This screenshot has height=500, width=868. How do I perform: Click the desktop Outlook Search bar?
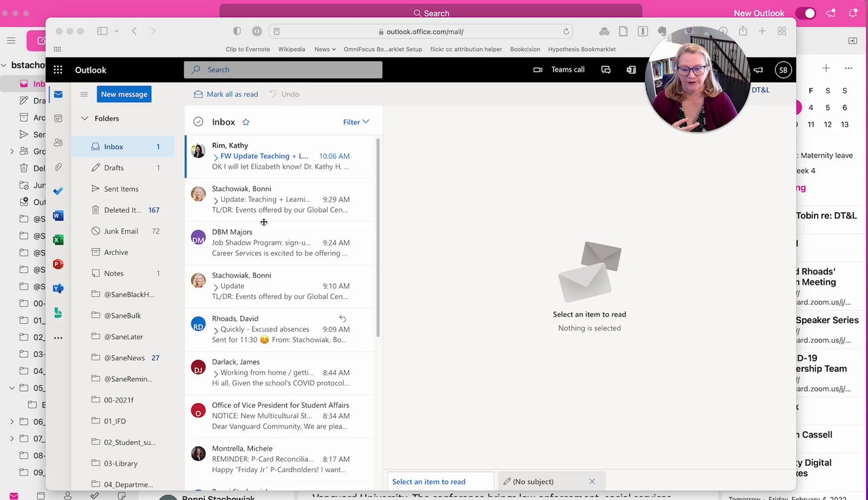click(x=431, y=13)
